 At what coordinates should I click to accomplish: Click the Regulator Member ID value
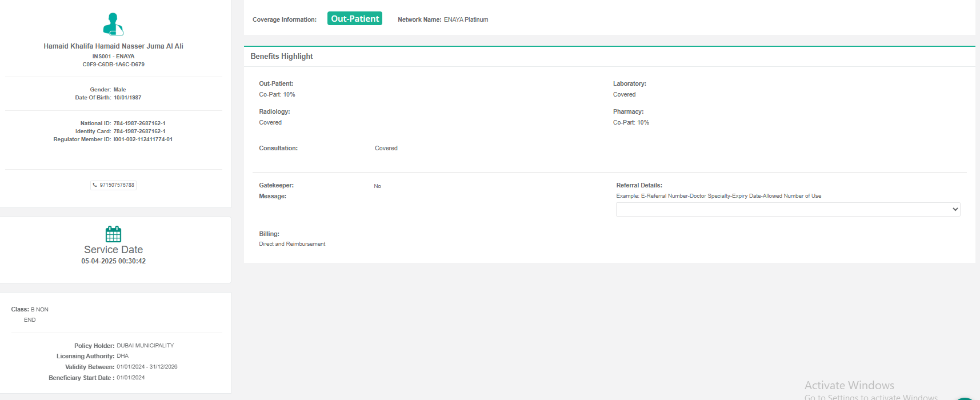(x=143, y=139)
